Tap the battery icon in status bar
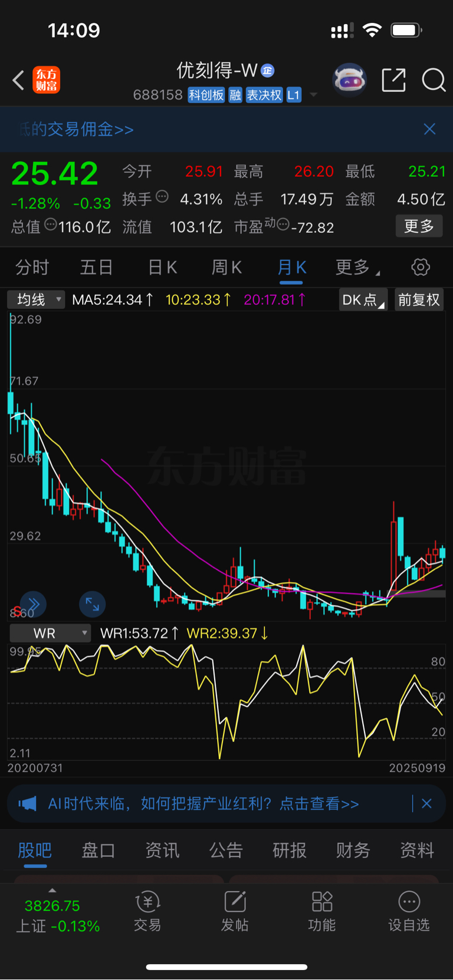 click(407, 30)
